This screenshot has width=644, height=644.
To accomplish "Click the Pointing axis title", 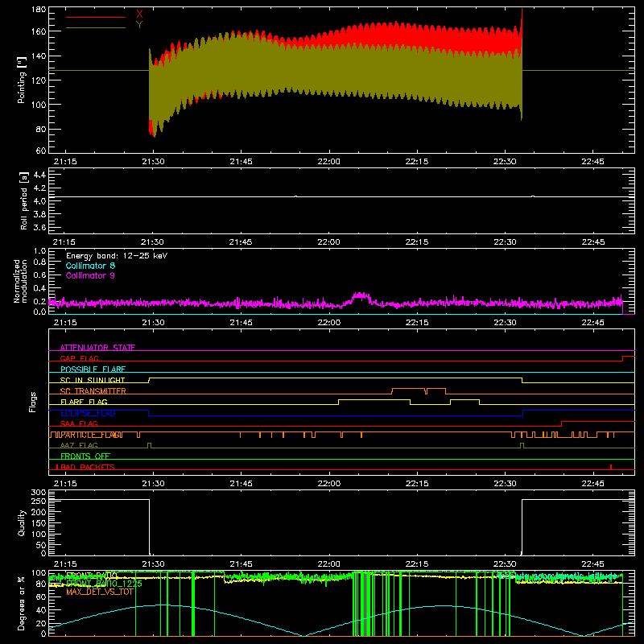I will point(22,80).
